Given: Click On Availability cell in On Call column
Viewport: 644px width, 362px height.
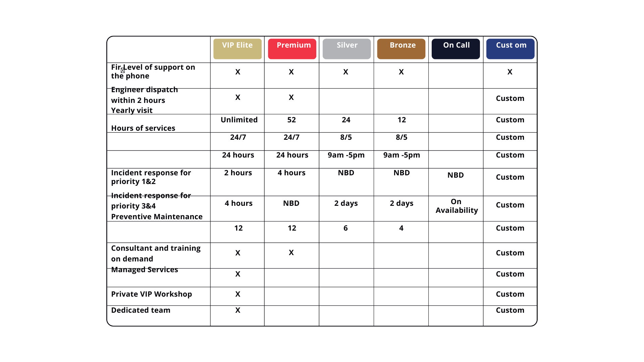Looking at the screenshot, I should [456, 206].
